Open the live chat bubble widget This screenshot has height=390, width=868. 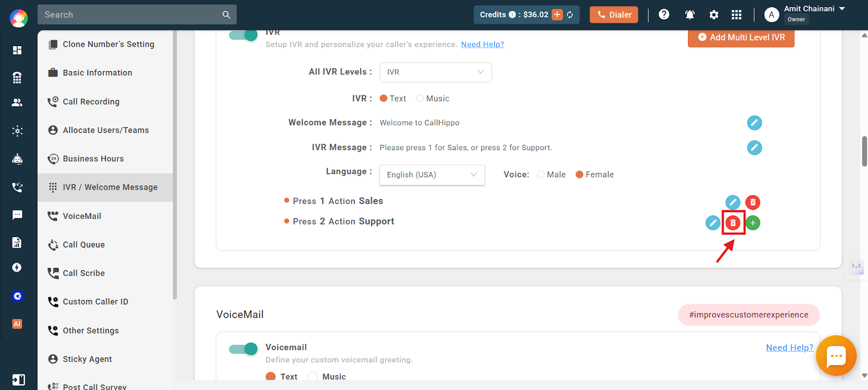[x=836, y=356]
